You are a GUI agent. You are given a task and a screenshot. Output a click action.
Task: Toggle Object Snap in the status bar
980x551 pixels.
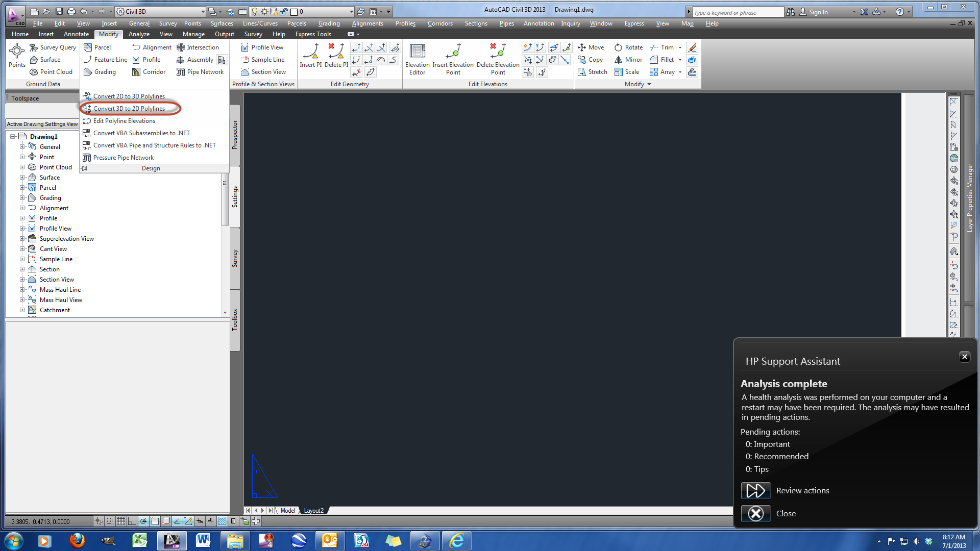coord(155,521)
